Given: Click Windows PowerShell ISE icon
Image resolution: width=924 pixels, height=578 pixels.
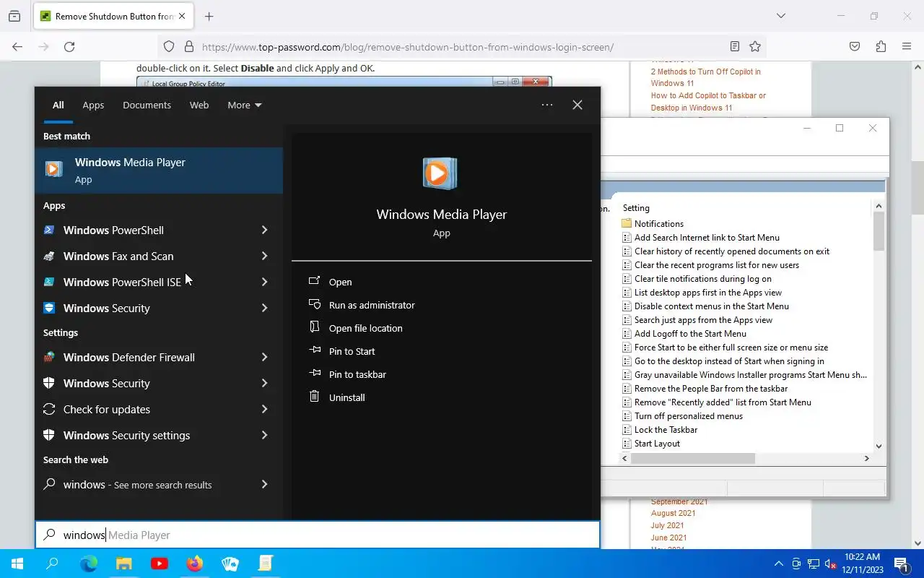Looking at the screenshot, I should coord(49,282).
